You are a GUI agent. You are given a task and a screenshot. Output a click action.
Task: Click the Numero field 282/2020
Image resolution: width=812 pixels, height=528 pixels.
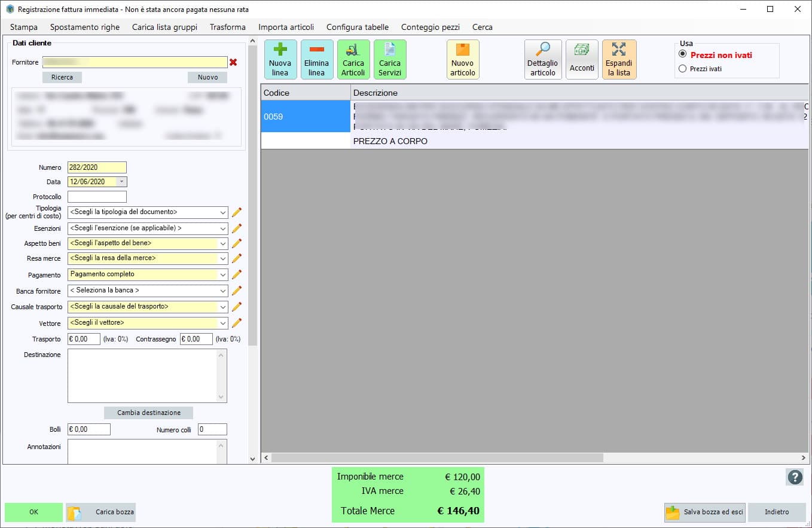(97, 167)
